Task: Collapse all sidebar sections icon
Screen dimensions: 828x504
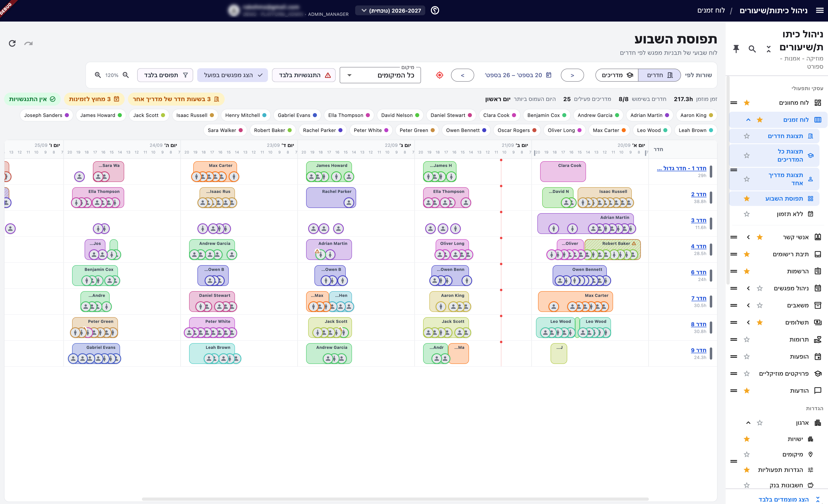Action: pyautogui.click(x=768, y=49)
